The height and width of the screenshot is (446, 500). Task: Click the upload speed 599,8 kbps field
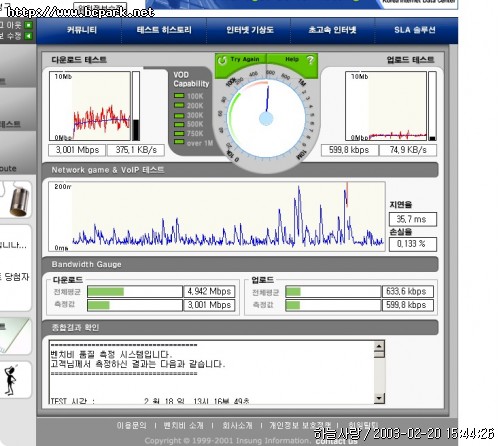349,150
